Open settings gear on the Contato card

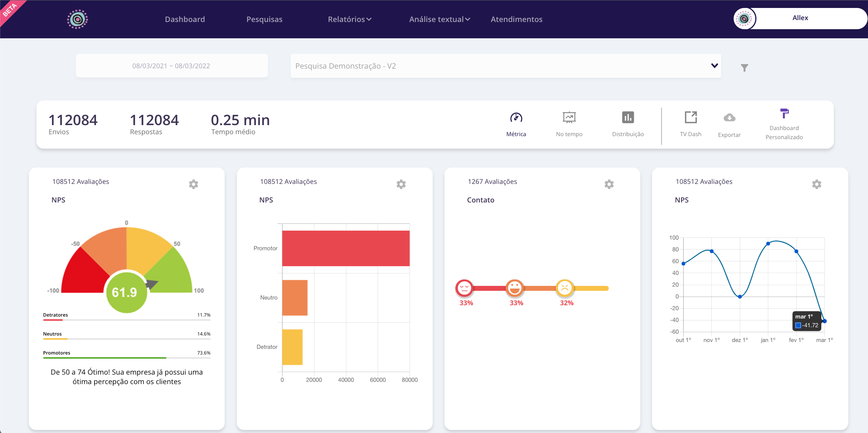point(609,184)
